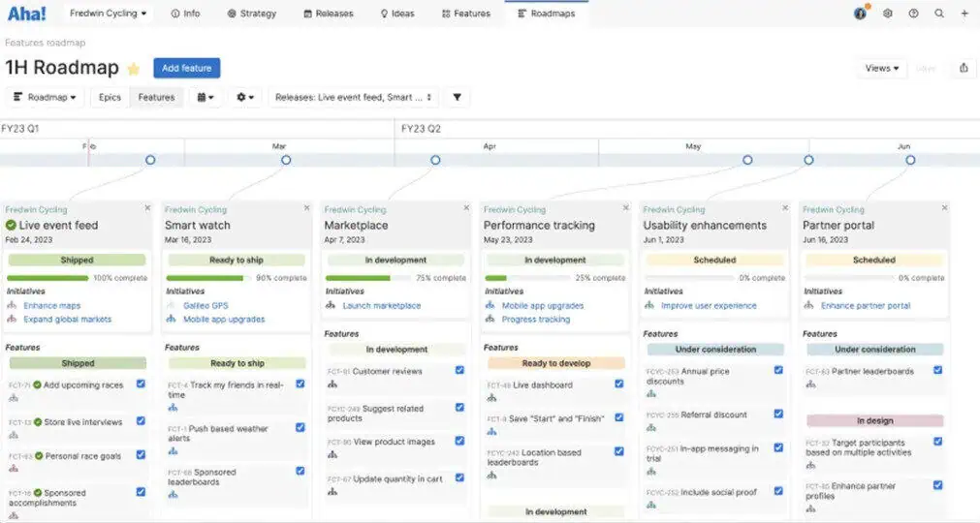Viewport: 980px width, 523px height.
Task: Close the Live event feed card
Action: [147, 208]
